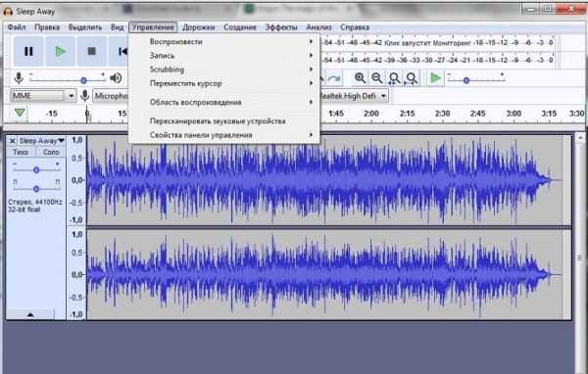The image size is (588, 374).
Task: Click timeline ruler at 2:00 mark
Action: [x=370, y=114]
